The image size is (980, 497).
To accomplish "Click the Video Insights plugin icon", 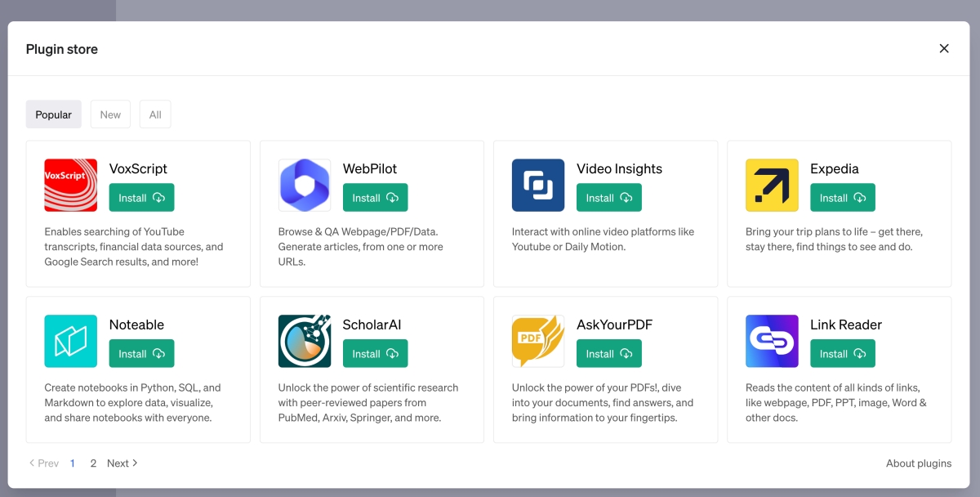I will click(538, 185).
